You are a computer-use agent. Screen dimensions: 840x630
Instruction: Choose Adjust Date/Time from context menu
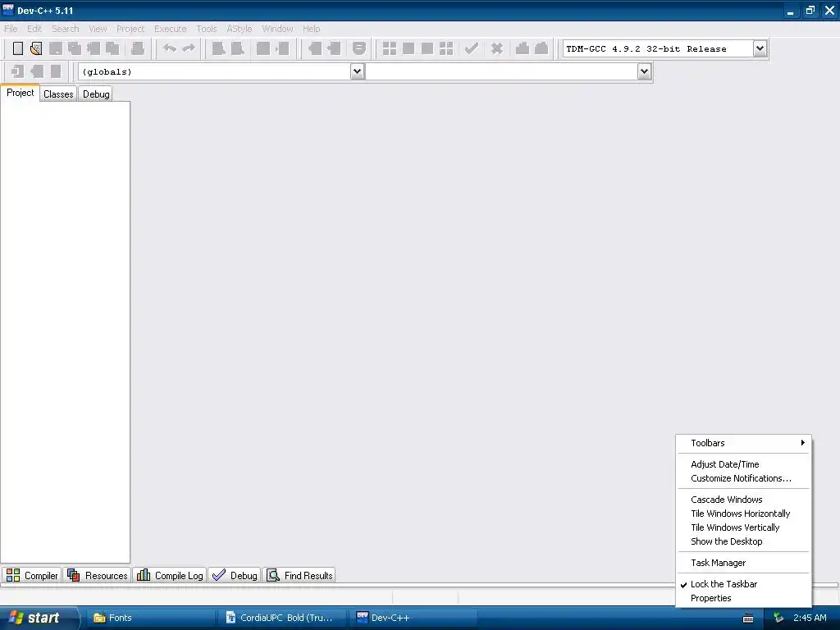pyautogui.click(x=744, y=464)
